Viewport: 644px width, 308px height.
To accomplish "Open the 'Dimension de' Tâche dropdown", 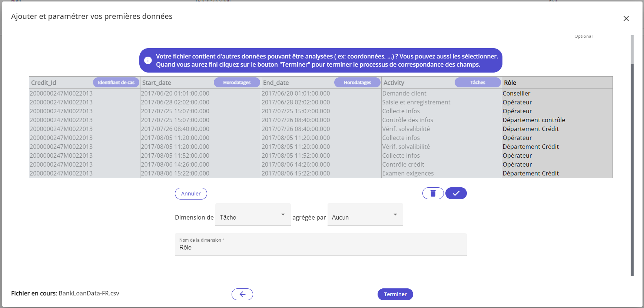I will 253,215.
